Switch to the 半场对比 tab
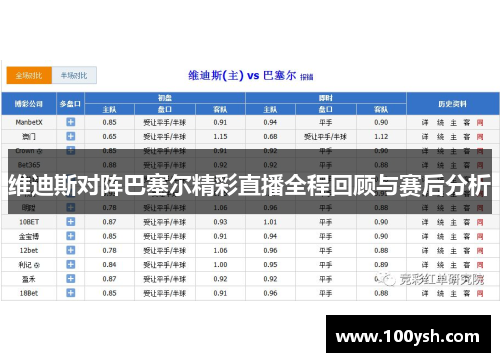Image resolution: width=500 pixels, height=362 pixels. (x=74, y=75)
